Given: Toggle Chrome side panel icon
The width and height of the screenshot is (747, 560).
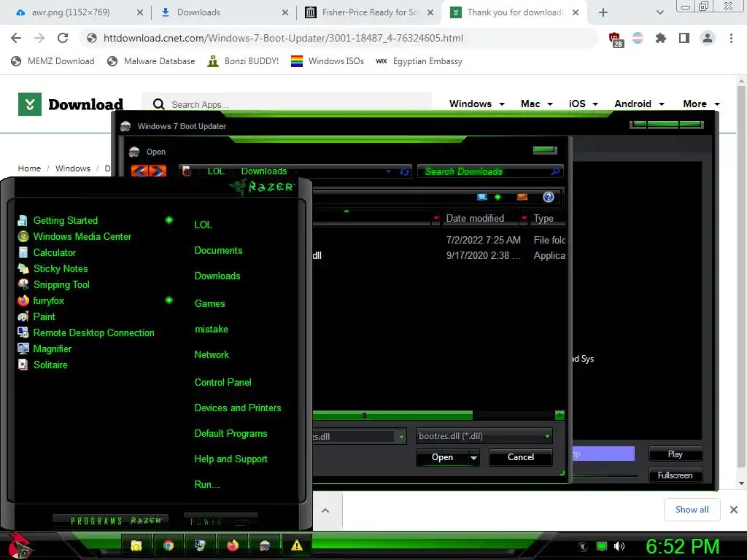Looking at the screenshot, I should [x=684, y=38].
